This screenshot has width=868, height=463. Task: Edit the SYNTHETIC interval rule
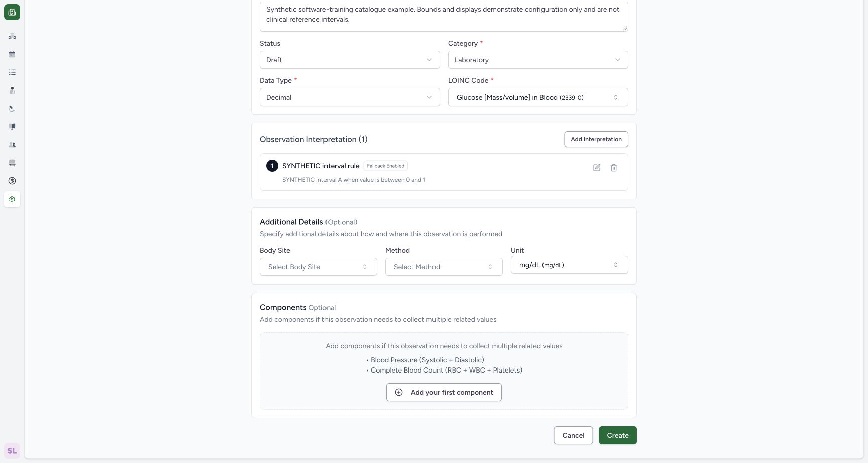pos(597,168)
